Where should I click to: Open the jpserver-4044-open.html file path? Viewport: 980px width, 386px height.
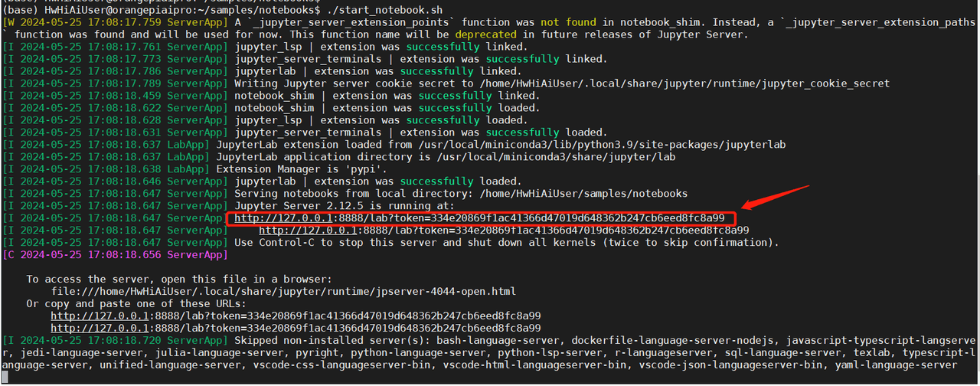(283, 291)
